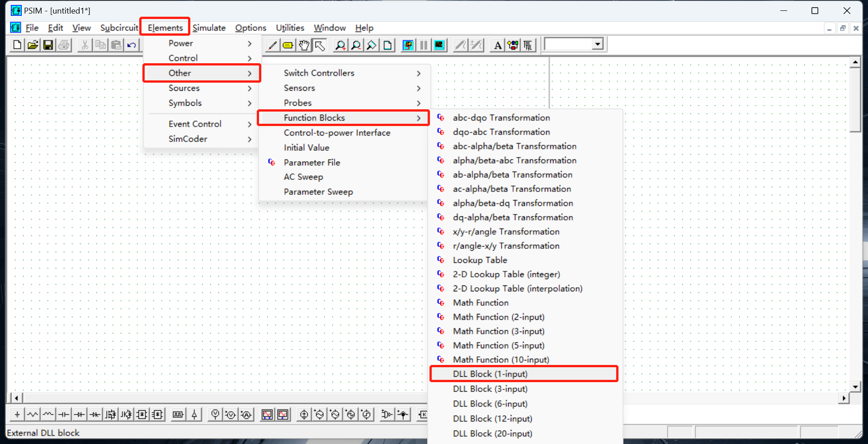Image resolution: width=868 pixels, height=444 pixels.
Task: Click the vertical scrollbar up arrow
Action: tap(855, 62)
